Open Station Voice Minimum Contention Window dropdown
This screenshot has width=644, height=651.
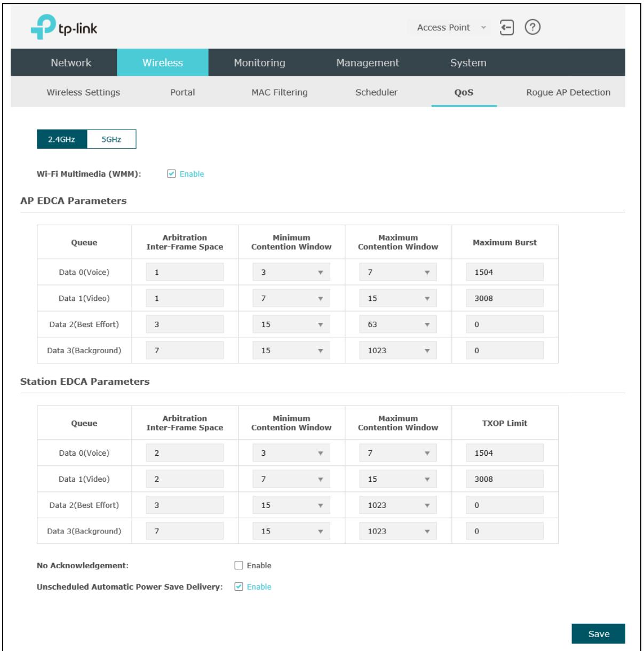pos(291,453)
